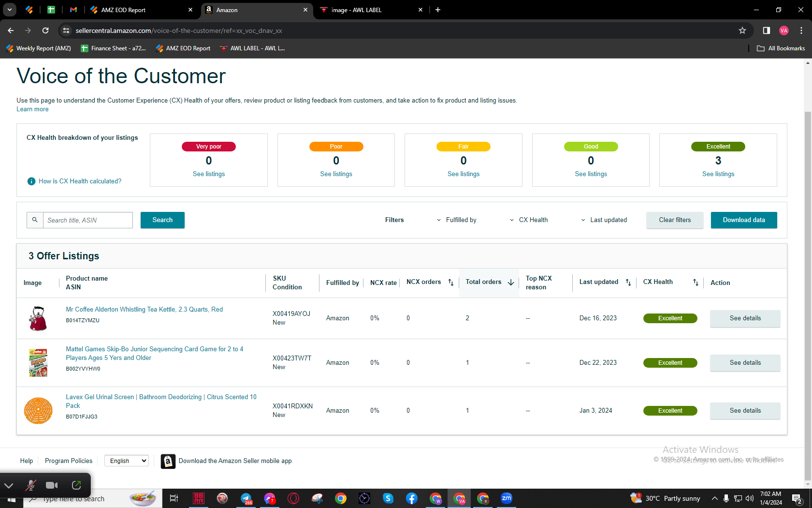
Task: Open Mattel Games Skip-Bo Junior listing
Action: tap(155, 354)
